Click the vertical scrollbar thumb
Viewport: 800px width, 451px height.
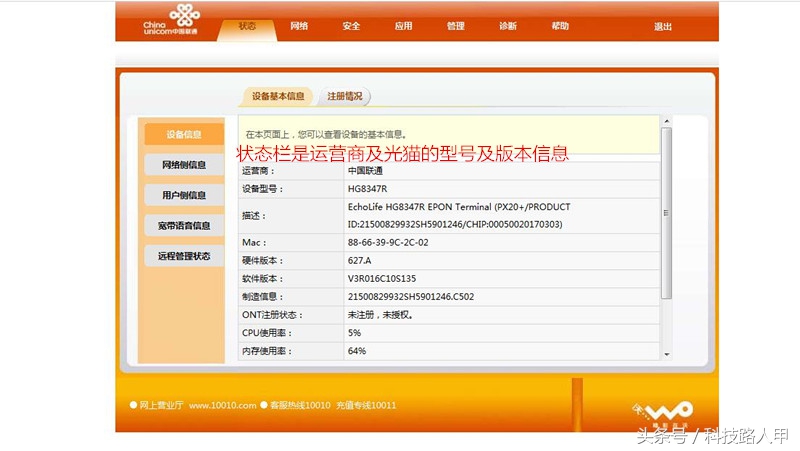[x=666, y=213]
